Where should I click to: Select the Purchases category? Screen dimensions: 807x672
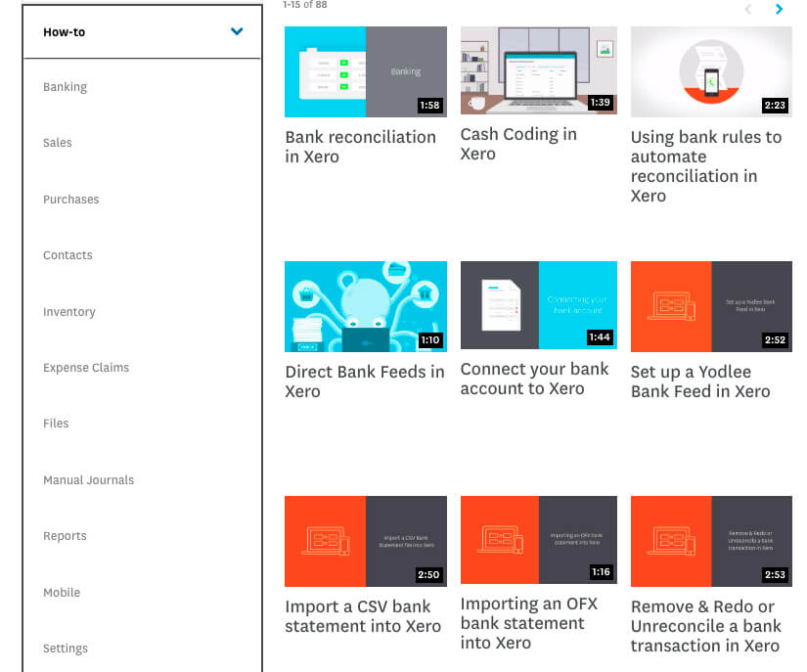tap(71, 200)
